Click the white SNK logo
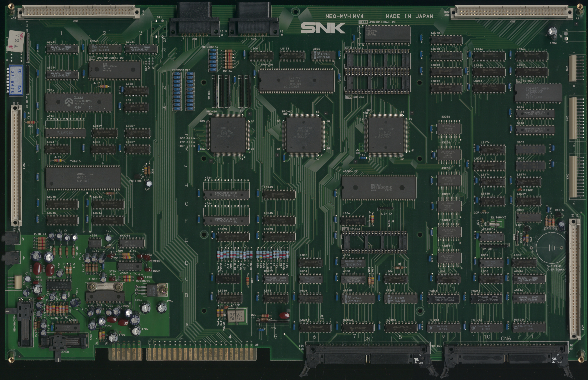Image resolution: width=588 pixels, height=380 pixels. [323, 28]
